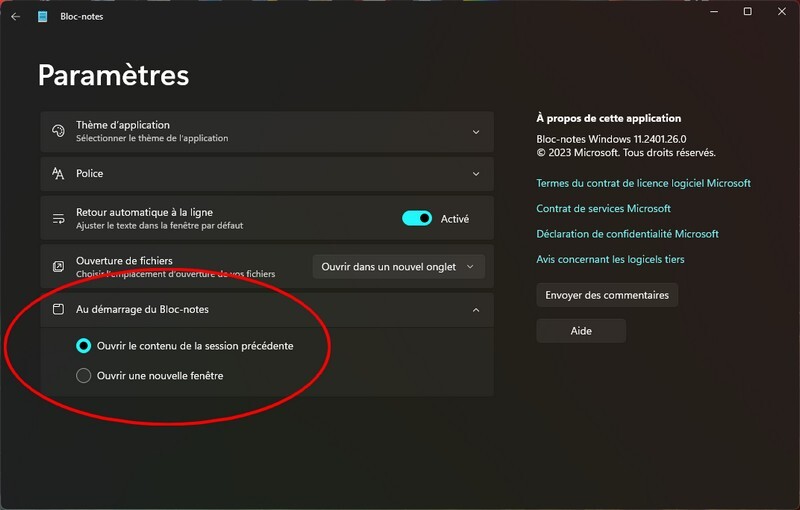Click the palette icon beside Thème d'application
The image size is (800, 510).
coord(58,131)
